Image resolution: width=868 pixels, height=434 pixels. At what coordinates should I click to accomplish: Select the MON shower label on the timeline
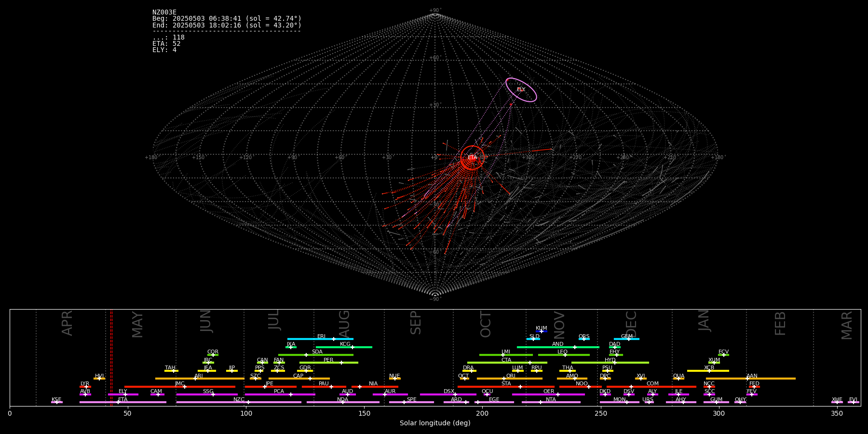[x=620, y=400]
